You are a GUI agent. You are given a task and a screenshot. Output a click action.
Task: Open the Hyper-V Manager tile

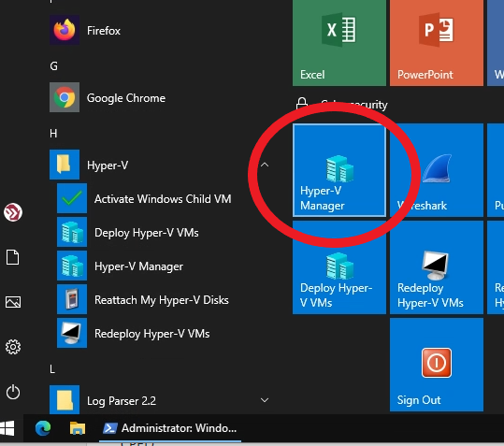tap(339, 170)
